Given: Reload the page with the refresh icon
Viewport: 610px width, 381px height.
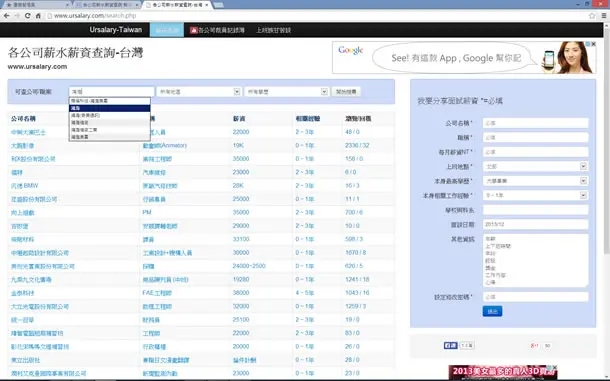Looking at the screenshot, I should (28, 16).
